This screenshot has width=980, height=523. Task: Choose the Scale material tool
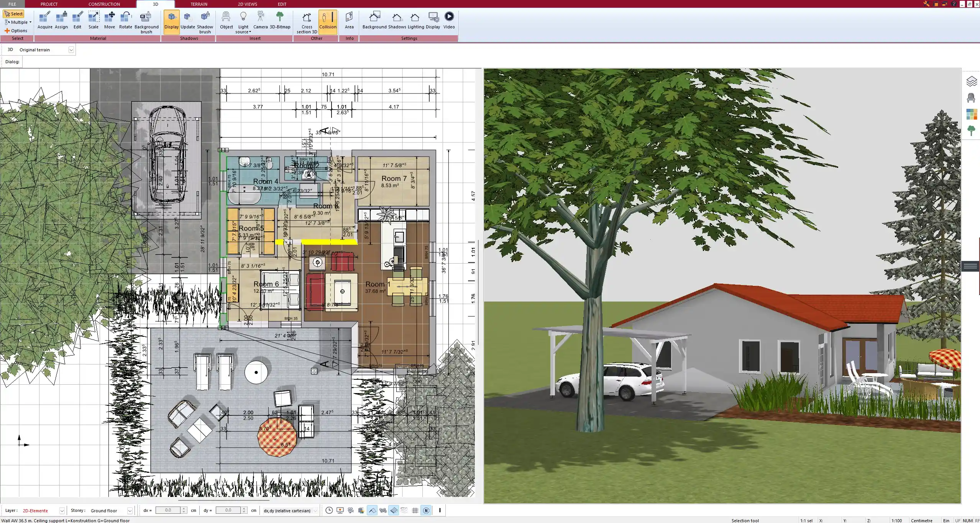point(94,20)
